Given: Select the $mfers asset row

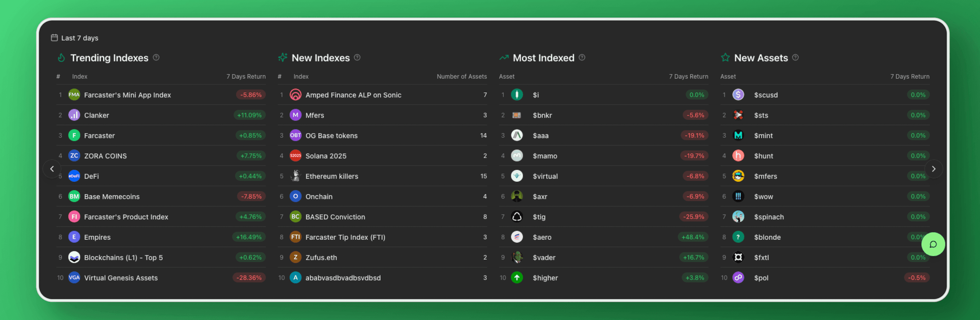Looking at the screenshot, I should pos(825,176).
